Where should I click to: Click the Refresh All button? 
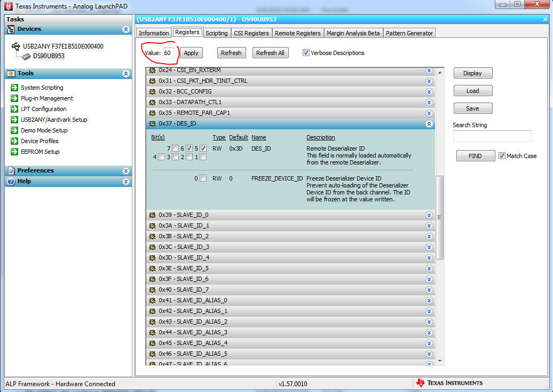[270, 53]
